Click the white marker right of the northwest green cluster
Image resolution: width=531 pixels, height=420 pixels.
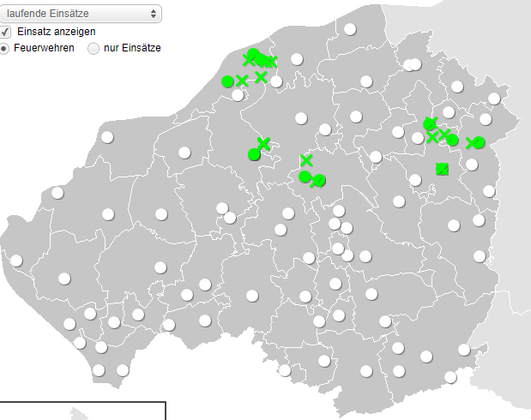click(297, 59)
